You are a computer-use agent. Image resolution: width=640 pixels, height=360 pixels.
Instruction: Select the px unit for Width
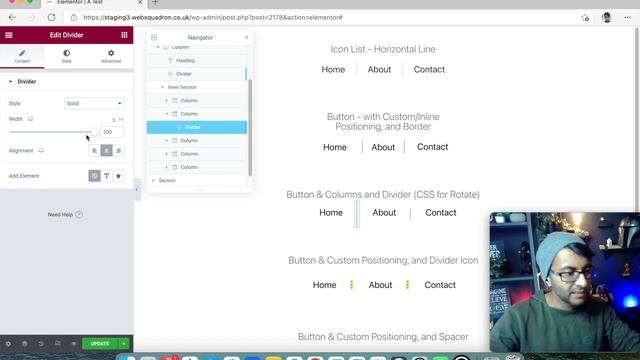click(x=121, y=120)
